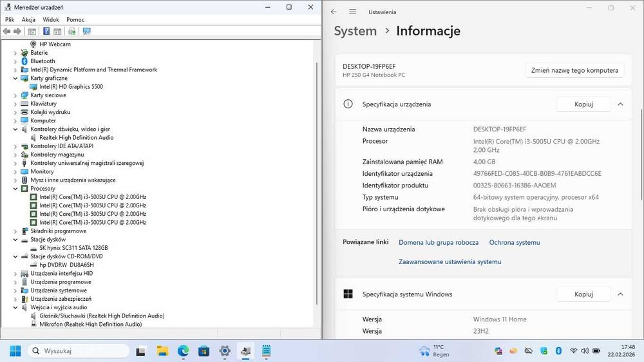Open the weather widget showing 11°C Regen
The height and width of the screenshot is (362, 644).
[x=434, y=351]
